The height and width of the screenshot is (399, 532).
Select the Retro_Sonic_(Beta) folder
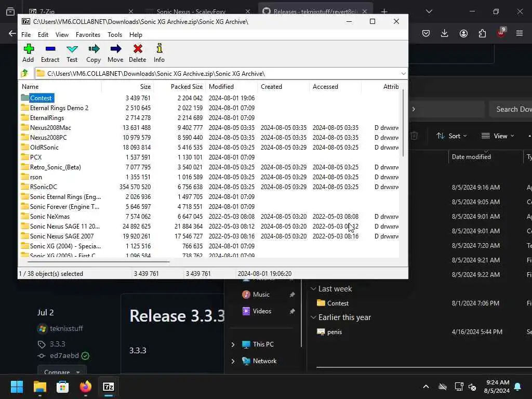coord(55,167)
